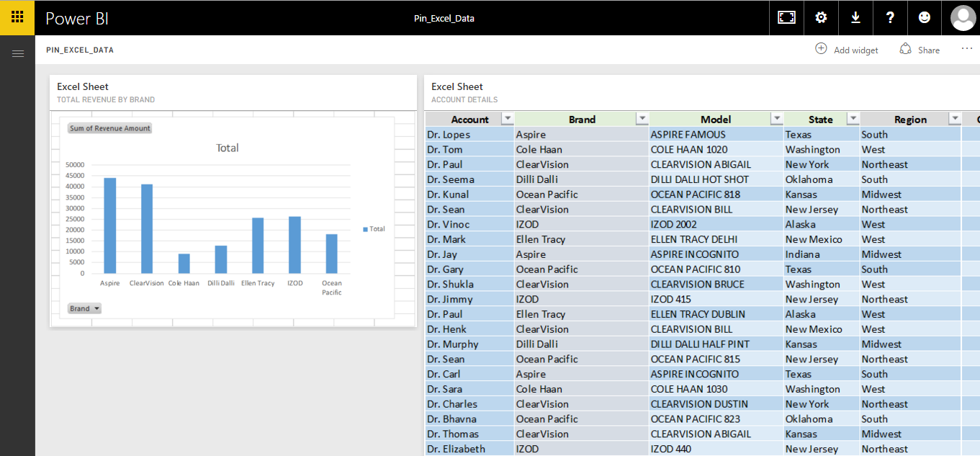The height and width of the screenshot is (456, 980).
Task: Open the State column filter dropdown
Action: 853,120
